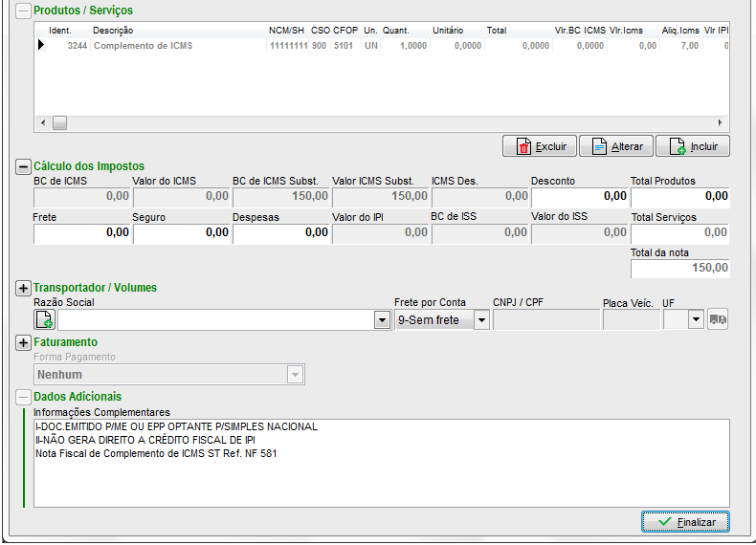Screen dimensions: 756x545
Task: Open the Frete por Conta dropdown
Action: (481, 320)
